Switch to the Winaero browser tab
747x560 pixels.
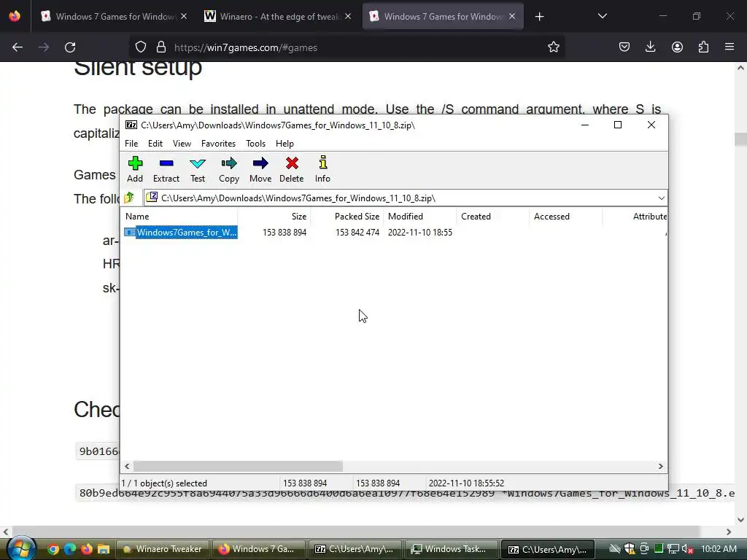pyautogui.click(x=279, y=17)
